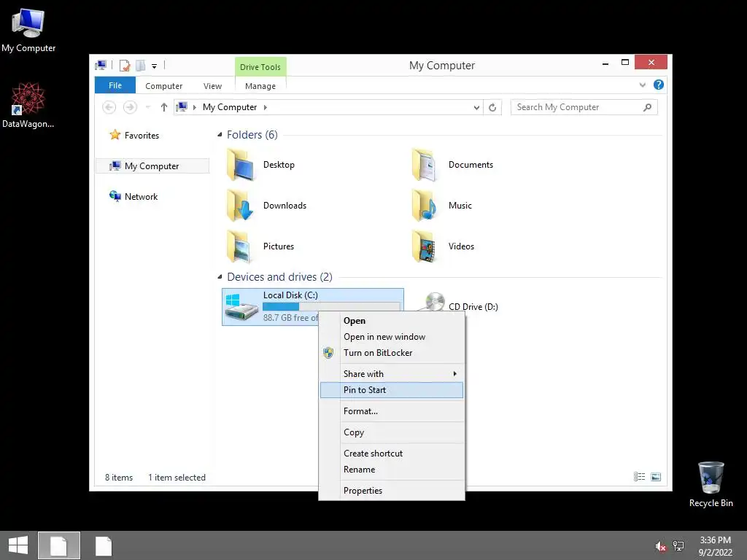Click the window system icon in title bar
The width and height of the screenshot is (747, 560).
tap(101, 65)
